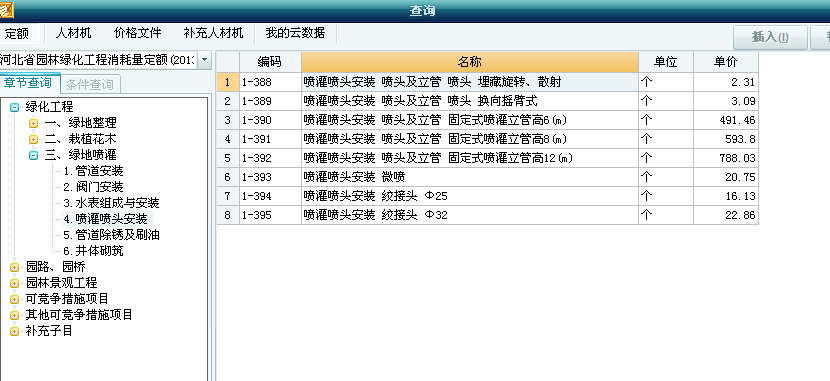This screenshot has height=381, width=830.
Task: Select the 园林景观工程 tree label
Action: [x=61, y=283]
